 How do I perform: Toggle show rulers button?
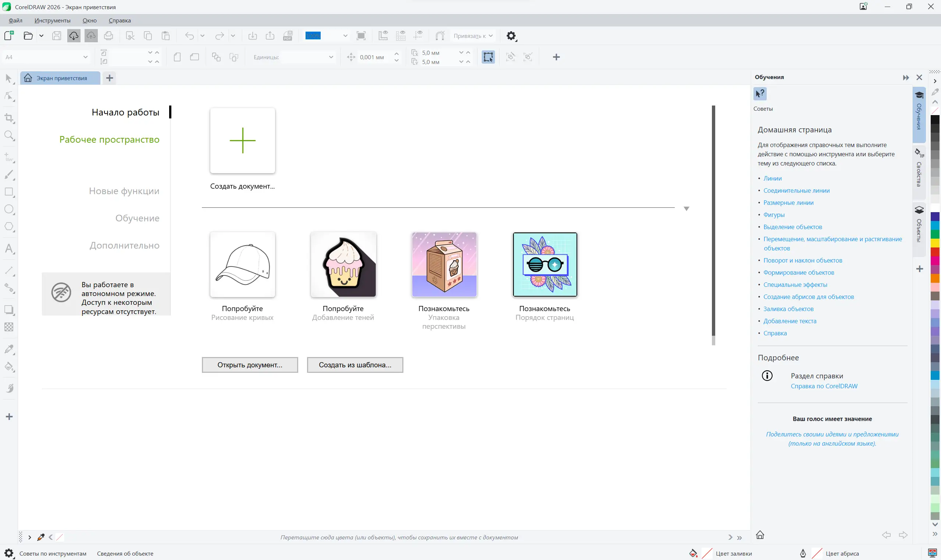(x=383, y=36)
